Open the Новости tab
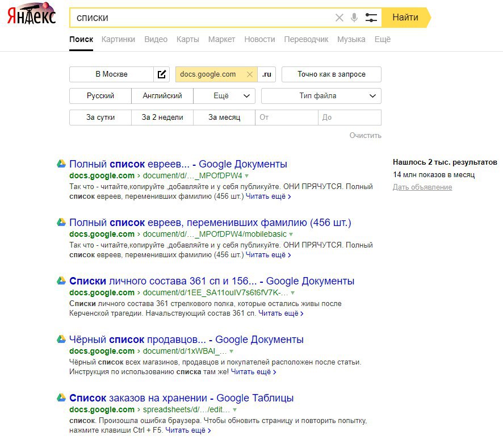 259,40
